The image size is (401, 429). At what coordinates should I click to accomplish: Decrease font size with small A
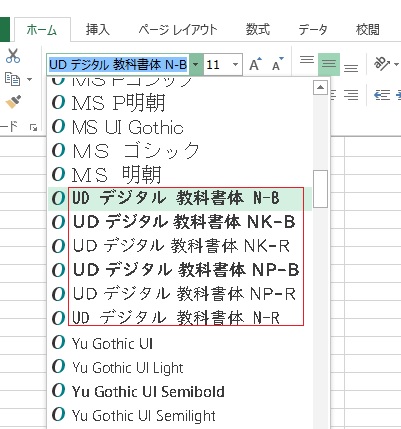(x=278, y=64)
